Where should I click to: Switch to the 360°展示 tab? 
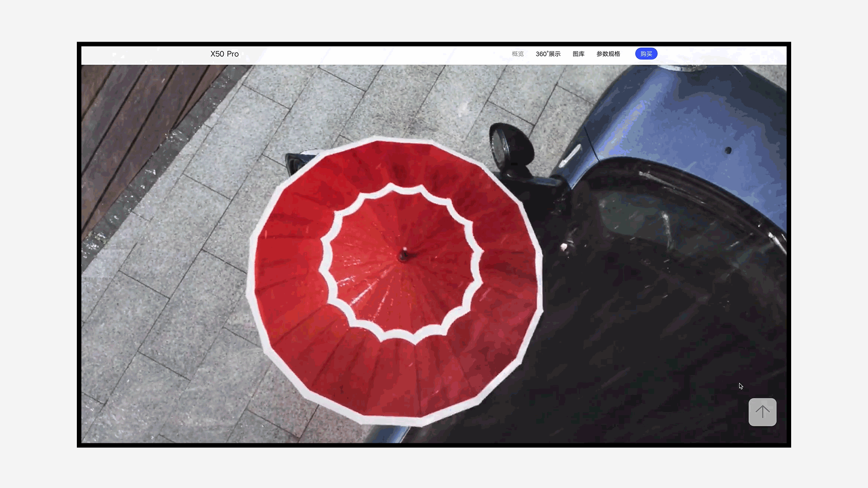[548, 54]
